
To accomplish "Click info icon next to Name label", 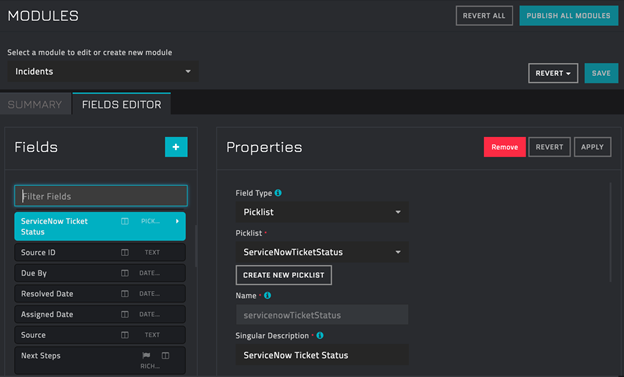I will click(x=267, y=295).
